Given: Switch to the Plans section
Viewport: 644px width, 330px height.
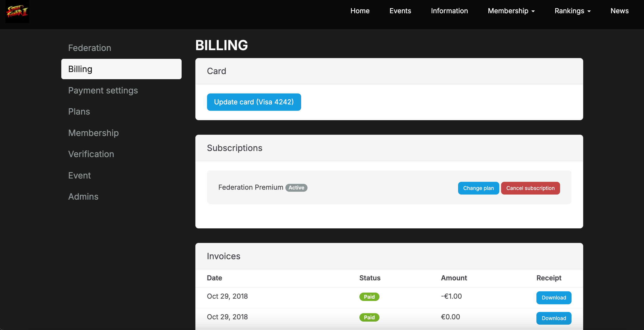Looking at the screenshot, I should point(79,112).
